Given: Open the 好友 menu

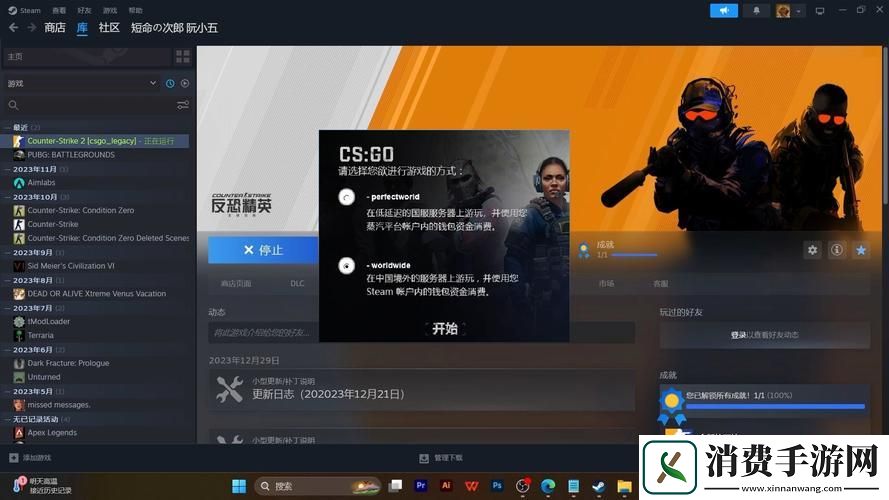Looking at the screenshot, I should point(84,10).
